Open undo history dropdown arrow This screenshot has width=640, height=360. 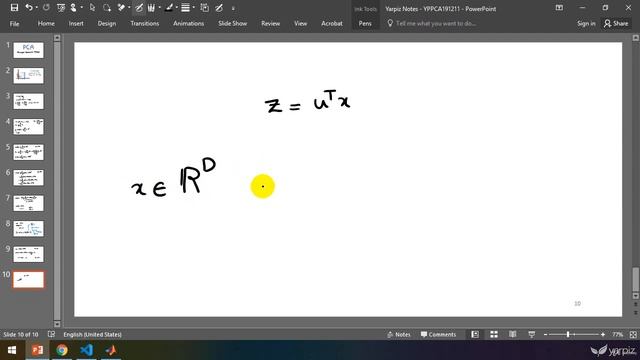coord(37,8)
